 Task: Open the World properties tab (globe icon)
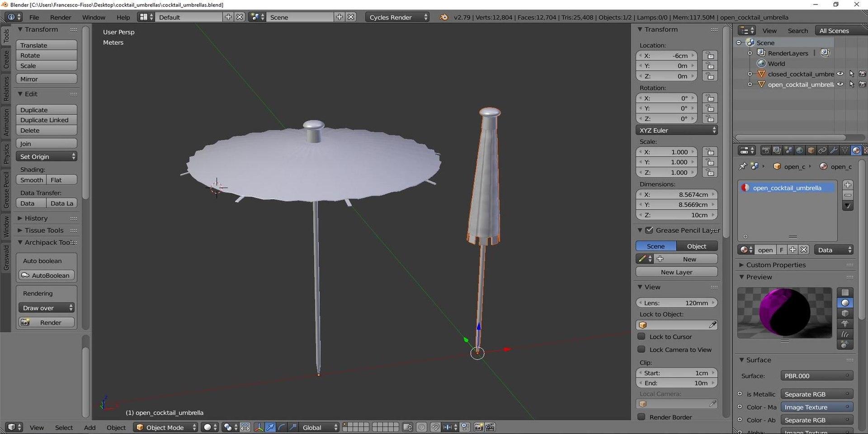tap(799, 151)
